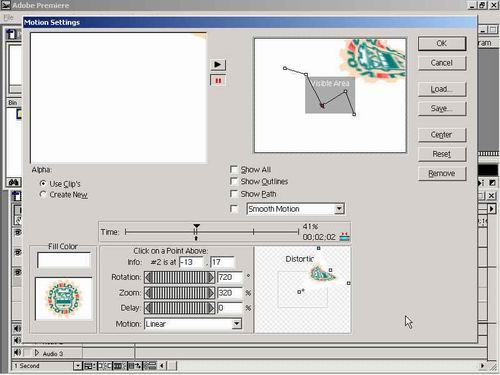
Task: Click the red-and-teal icon beside the timecode
Action: (x=344, y=236)
